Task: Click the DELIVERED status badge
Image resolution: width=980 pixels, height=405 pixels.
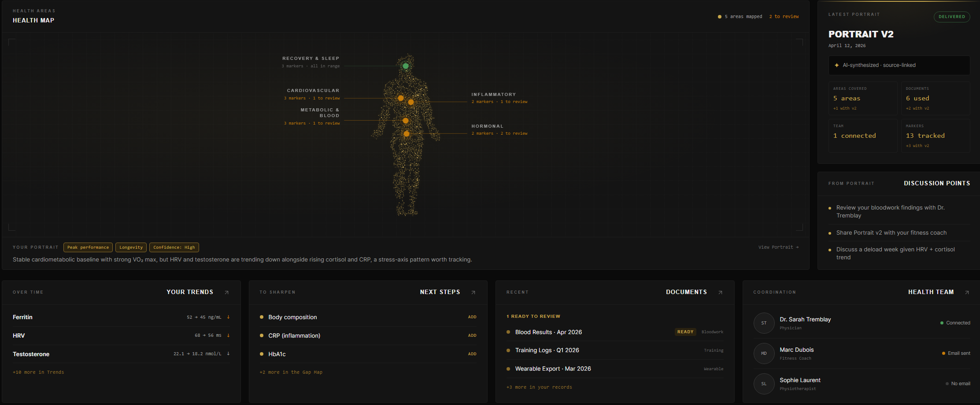Action: click(x=952, y=17)
